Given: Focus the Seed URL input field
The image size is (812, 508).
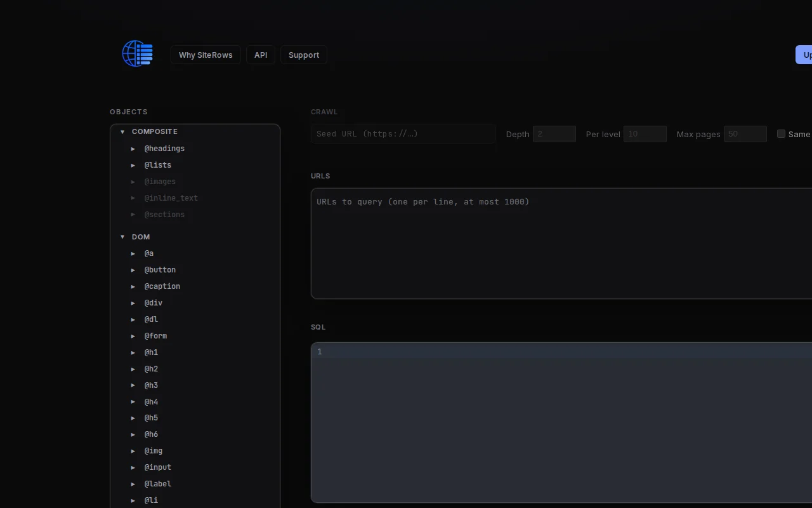Looking at the screenshot, I should click(403, 133).
